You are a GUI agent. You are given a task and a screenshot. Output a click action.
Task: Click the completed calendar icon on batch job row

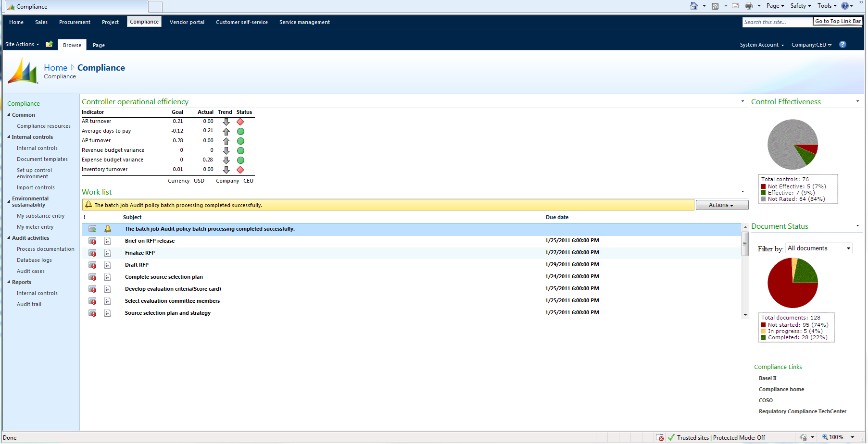[x=92, y=229]
